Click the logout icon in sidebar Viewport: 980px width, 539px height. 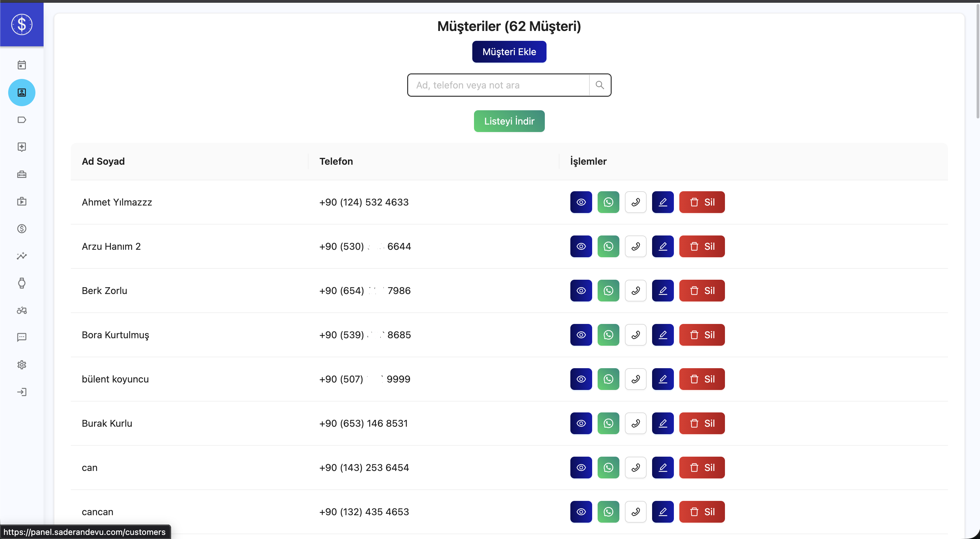(22, 392)
